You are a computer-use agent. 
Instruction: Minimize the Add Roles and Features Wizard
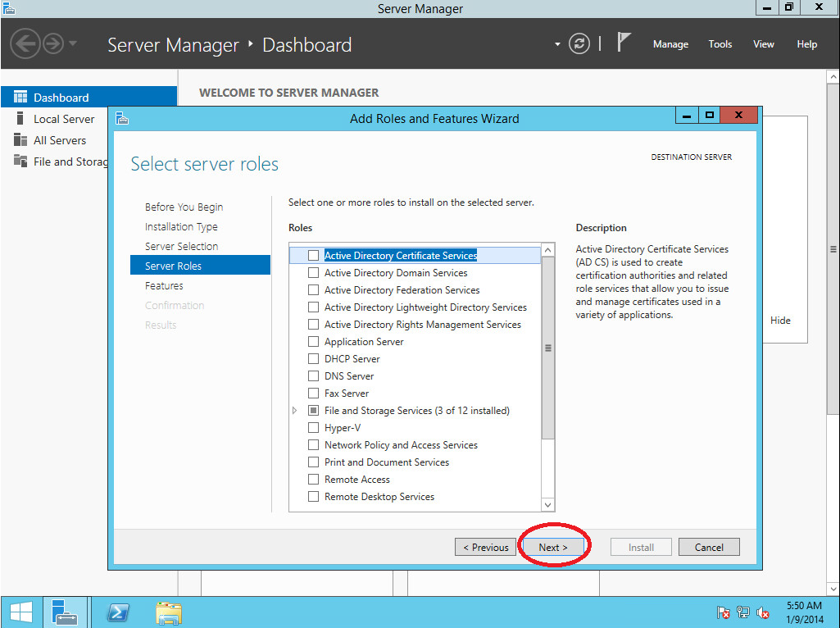point(687,116)
